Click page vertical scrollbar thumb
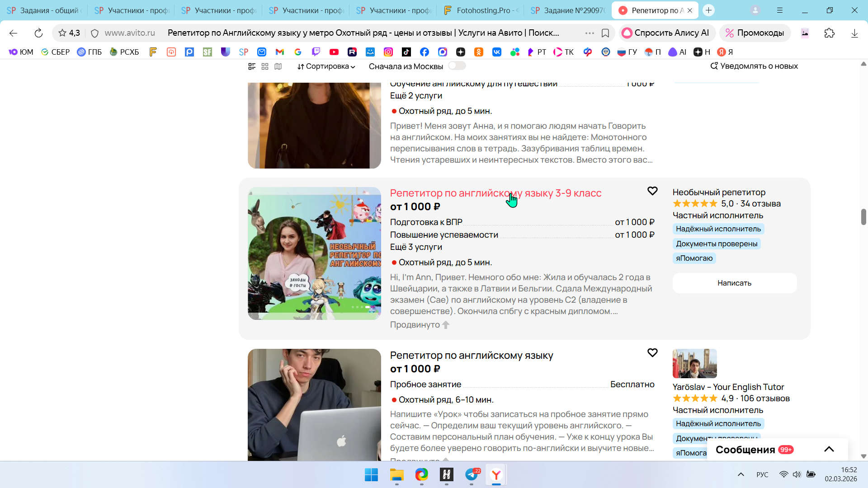Image resolution: width=868 pixels, height=488 pixels. (863, 217)
